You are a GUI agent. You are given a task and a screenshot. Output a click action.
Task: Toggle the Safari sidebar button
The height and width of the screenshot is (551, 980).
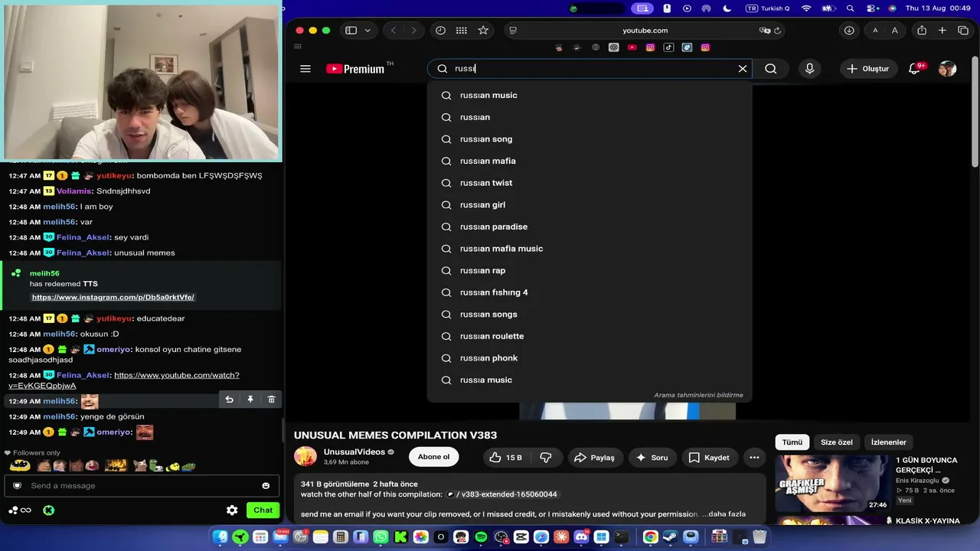tap(351, 31)
